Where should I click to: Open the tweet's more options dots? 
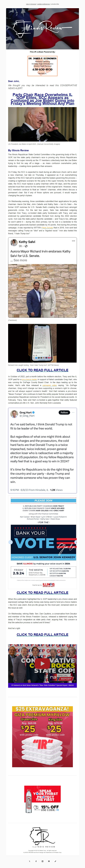pyautogui.click(x=73, y=412)
